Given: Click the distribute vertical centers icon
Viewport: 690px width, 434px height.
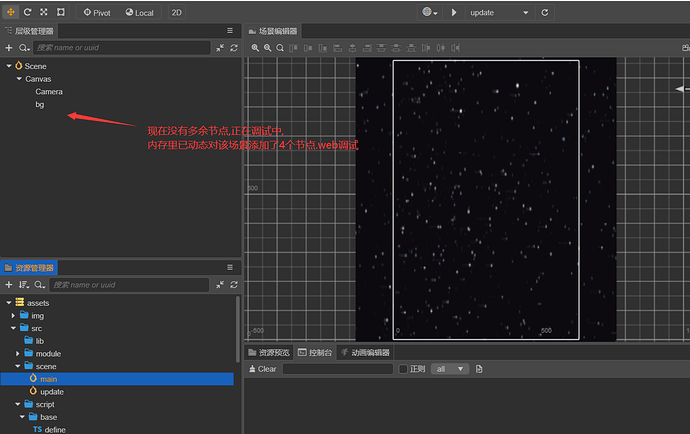Looking at the screenshot, I should tap(396, 48).
